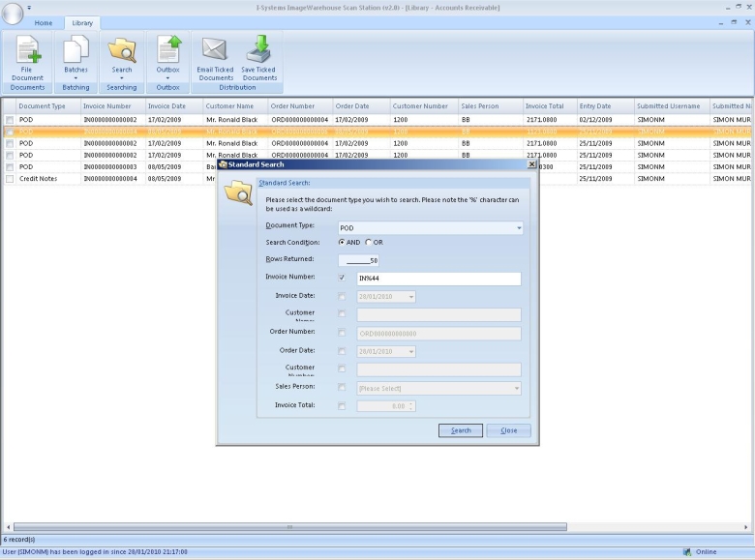Screen dimensions: 755x560
Task: Tick the Credit Notes row checkbox
Action: click(10, 179)
